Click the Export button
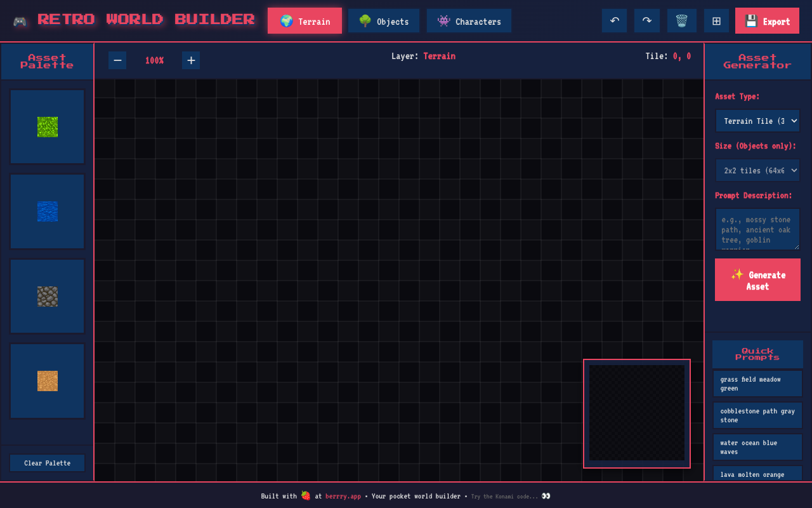The width and height of the screenshot is (812, 508). (x=767, y=21)
